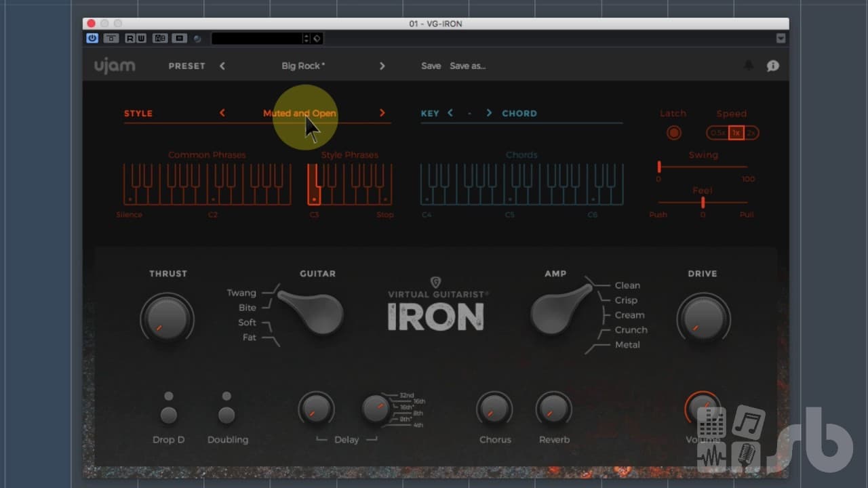Select Cream amp type
The height and width of the screenshot is (488, 868).
pos(629,315)
